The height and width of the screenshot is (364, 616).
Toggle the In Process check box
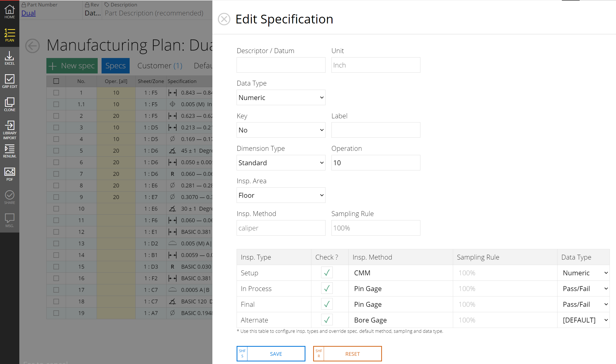point(327,288)
